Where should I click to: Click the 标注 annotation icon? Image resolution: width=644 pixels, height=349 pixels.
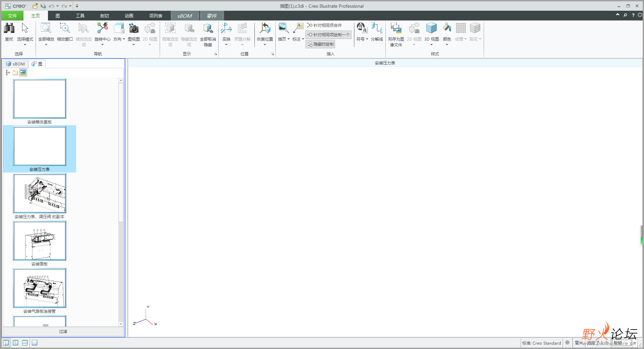(298, 28)
